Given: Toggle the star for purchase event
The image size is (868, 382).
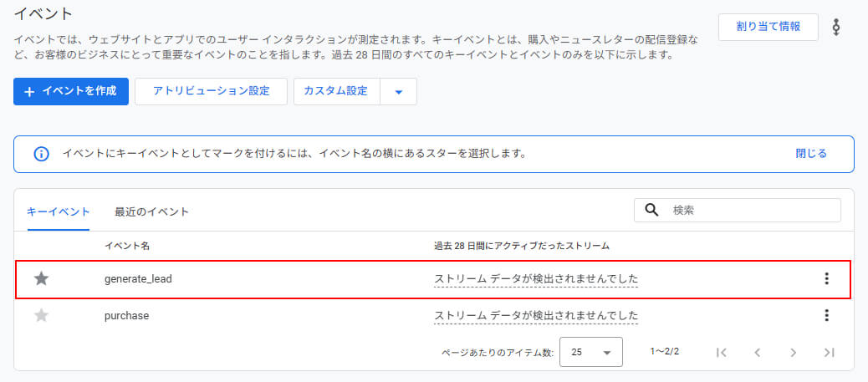Looking at the screenshot, I should (x=41, y=315).
